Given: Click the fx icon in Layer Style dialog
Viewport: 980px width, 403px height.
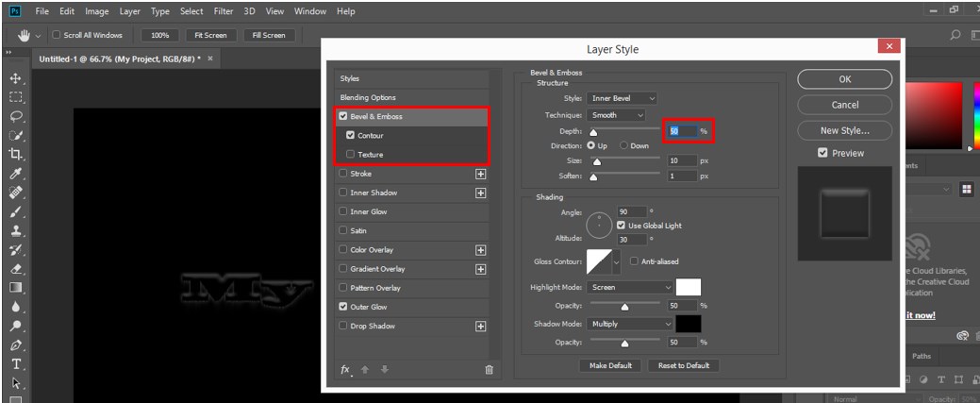Looking at the screenshot, I should pyautogui.click(x=345, y=370).
